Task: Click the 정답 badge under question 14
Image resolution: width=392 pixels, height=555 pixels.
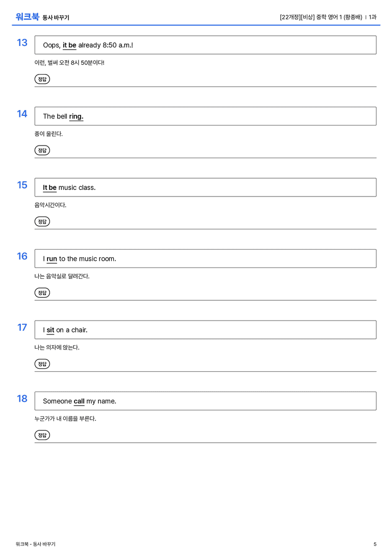Action: [x=42, y=151]
